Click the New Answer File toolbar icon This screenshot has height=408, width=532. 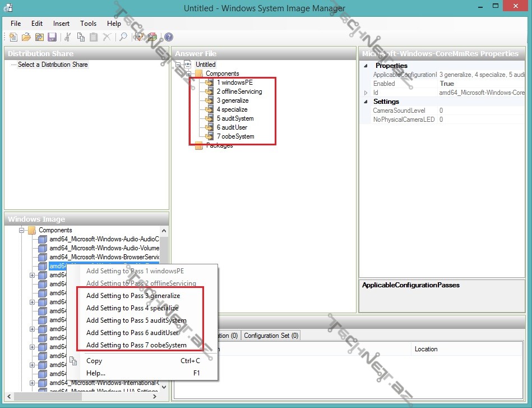click(x=13, y=37)
